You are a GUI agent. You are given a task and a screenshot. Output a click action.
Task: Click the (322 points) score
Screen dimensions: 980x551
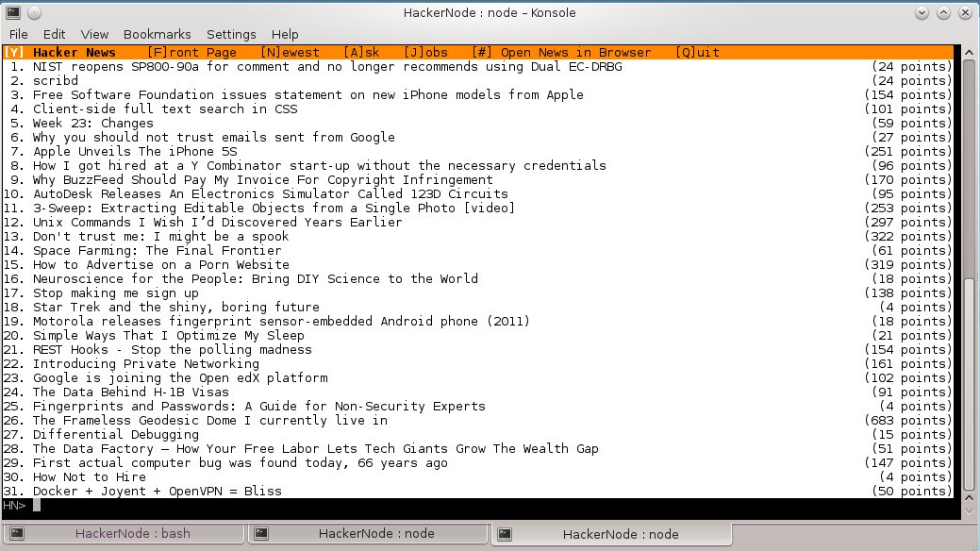tap(908, 237)
